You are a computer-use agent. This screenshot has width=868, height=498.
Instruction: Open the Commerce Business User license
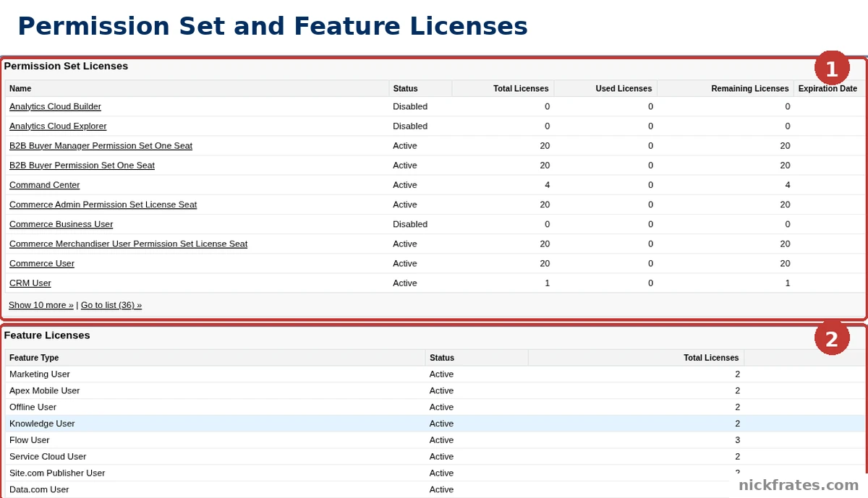61,224
